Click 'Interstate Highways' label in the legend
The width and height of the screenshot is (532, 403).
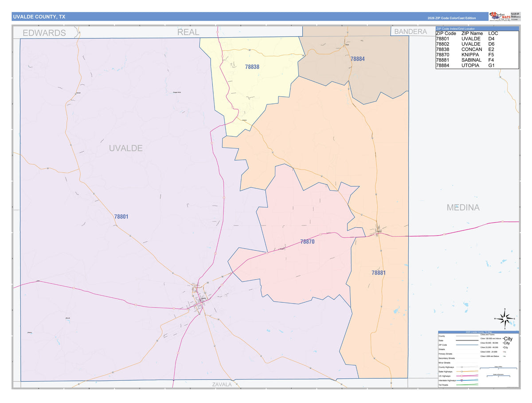pyautogui.click(x=447, y=380)
